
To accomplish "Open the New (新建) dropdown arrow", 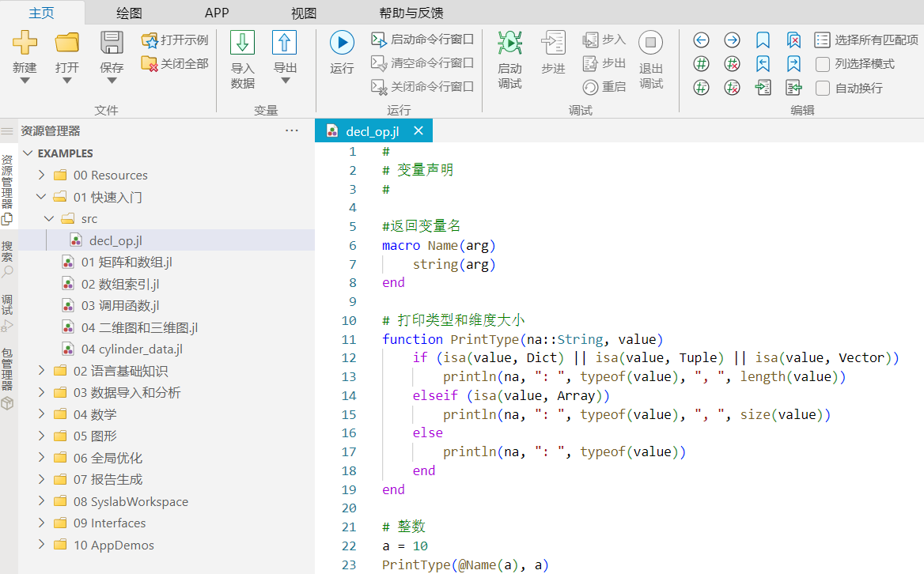I will click(x=25, y=80).
